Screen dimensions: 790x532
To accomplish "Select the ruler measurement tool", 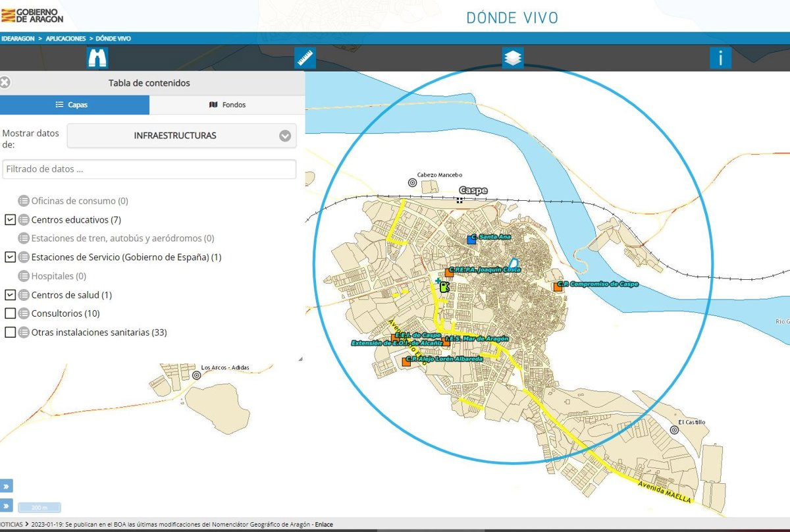I will (305, 58).
